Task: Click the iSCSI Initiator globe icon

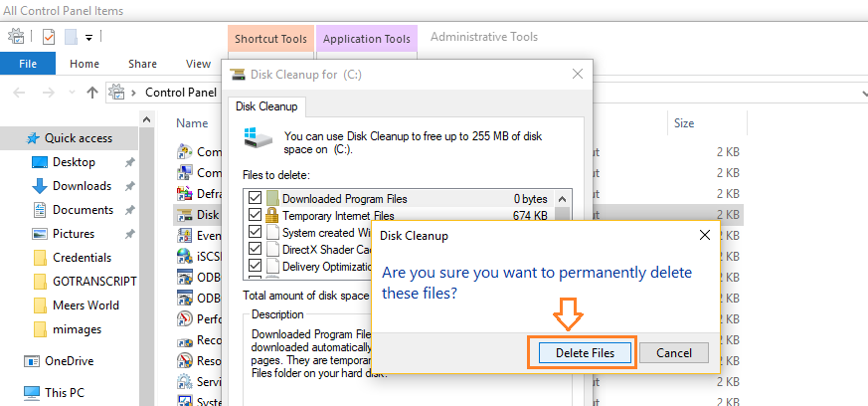Action: tap(184, 256)
